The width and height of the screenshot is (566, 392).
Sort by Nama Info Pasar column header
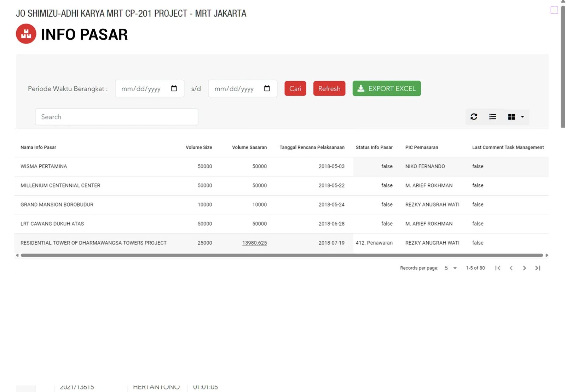pos(38,148)
